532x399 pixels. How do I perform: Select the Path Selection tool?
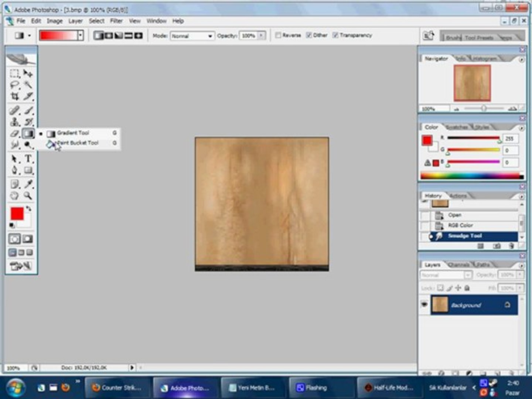[14, 159]
